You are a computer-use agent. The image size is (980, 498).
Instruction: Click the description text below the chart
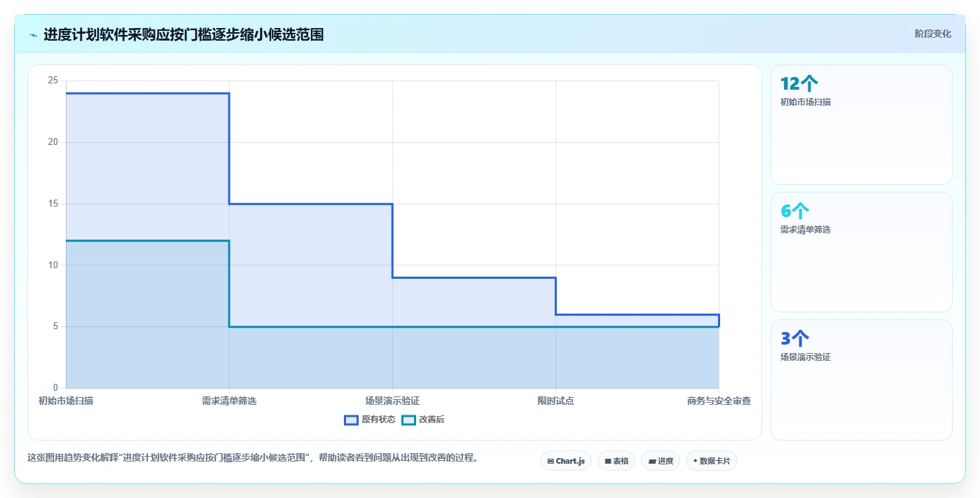click(253, 458)
